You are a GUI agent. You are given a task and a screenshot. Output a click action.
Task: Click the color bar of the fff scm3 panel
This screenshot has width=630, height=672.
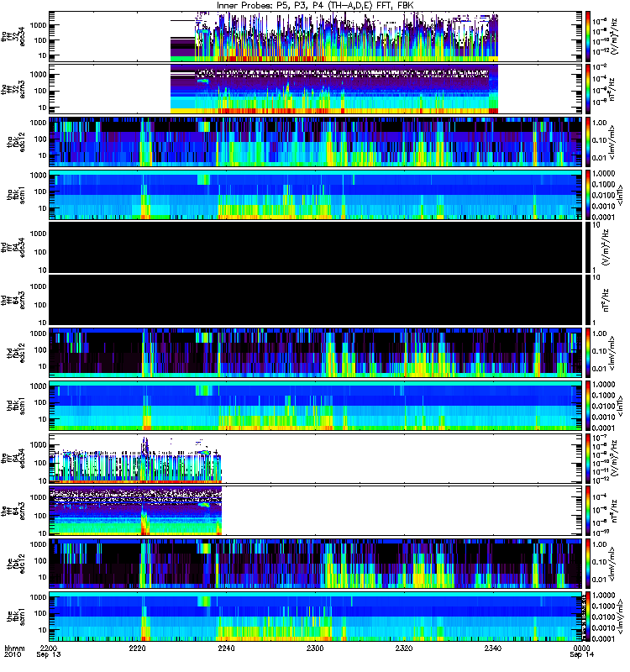tap(588, 511)
